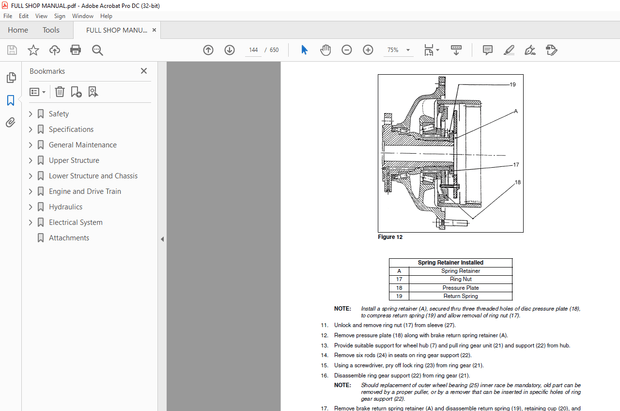Add a new bookmark icon
The width and height of the screenshot is (620, 411).
point(76,92)
